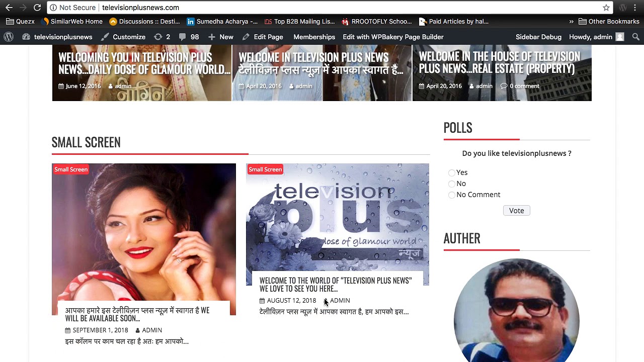Open the Paid Articles by hal... bookmark
The image size is (644, 362).
pos(454,22)
